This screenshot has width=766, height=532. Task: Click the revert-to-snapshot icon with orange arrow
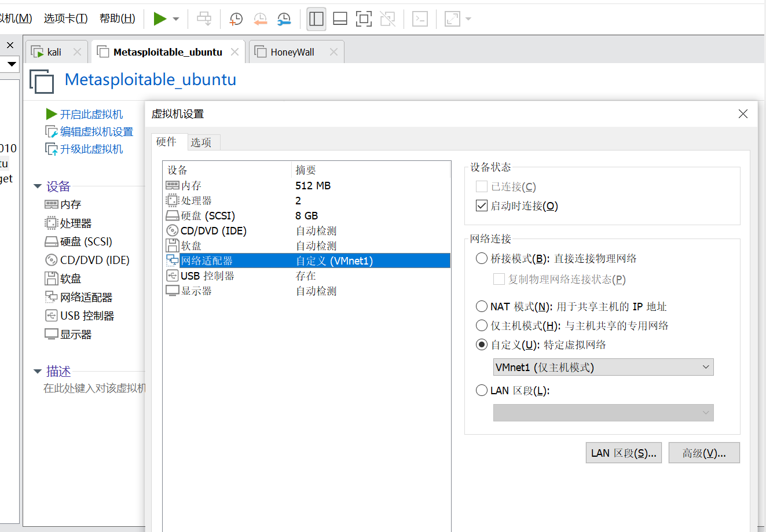260,19
